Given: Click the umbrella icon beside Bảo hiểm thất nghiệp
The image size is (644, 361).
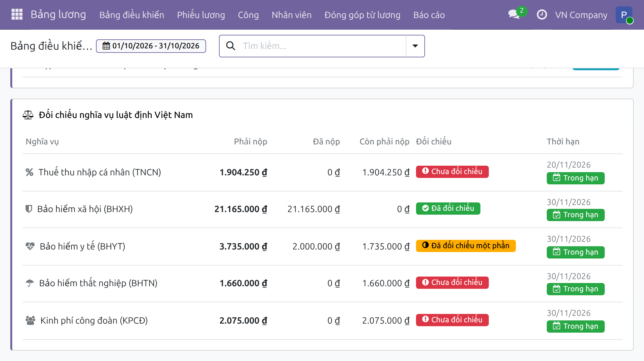Looking at the screenshot, I should (30, 283).
